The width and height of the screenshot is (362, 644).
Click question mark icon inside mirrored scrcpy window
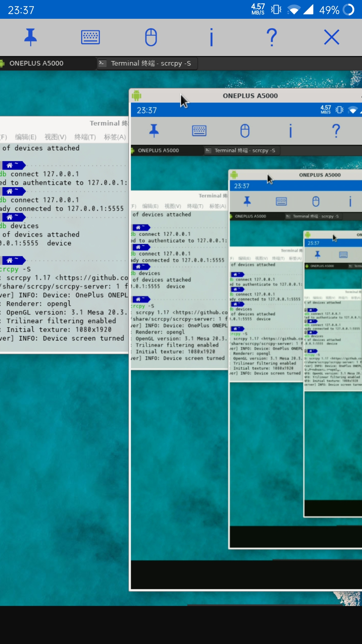pos(336,130)
